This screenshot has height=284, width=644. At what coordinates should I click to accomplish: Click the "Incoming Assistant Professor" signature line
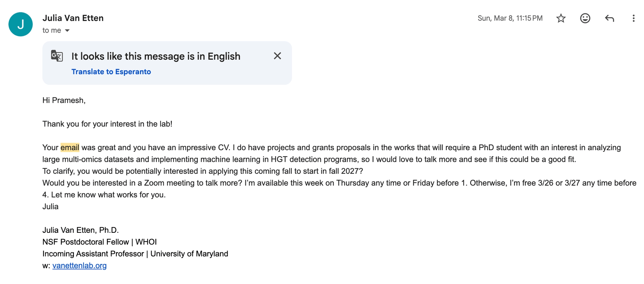point(135,254)
